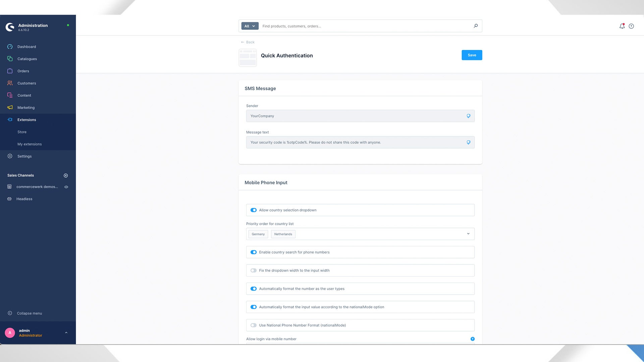Click the Netherlands country tag
This screenshot has height=362, width=644.
[283, 234]
